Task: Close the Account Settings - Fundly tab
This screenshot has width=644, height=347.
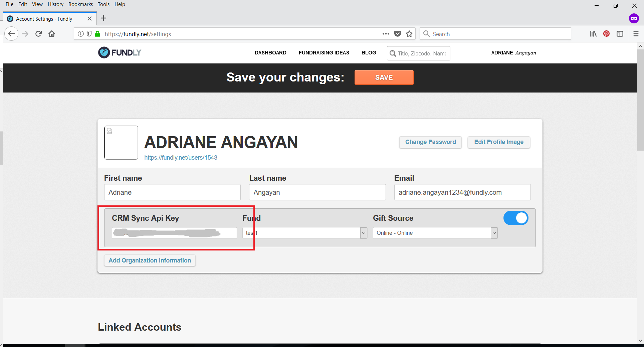Action: pyautogui.click(x=89, y=19)
